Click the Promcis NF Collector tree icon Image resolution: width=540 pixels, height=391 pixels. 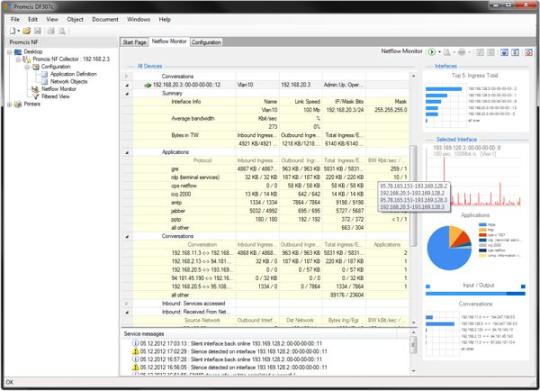27,59
